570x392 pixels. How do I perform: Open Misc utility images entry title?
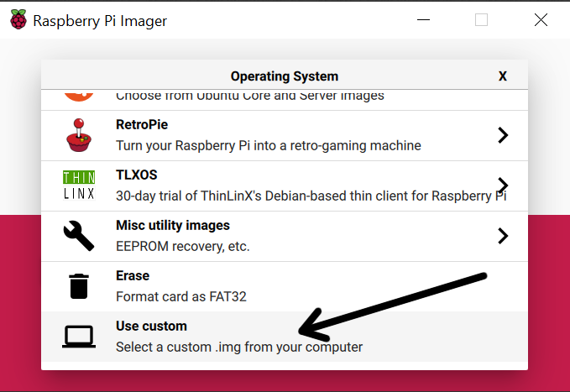[x=173, y=226]
